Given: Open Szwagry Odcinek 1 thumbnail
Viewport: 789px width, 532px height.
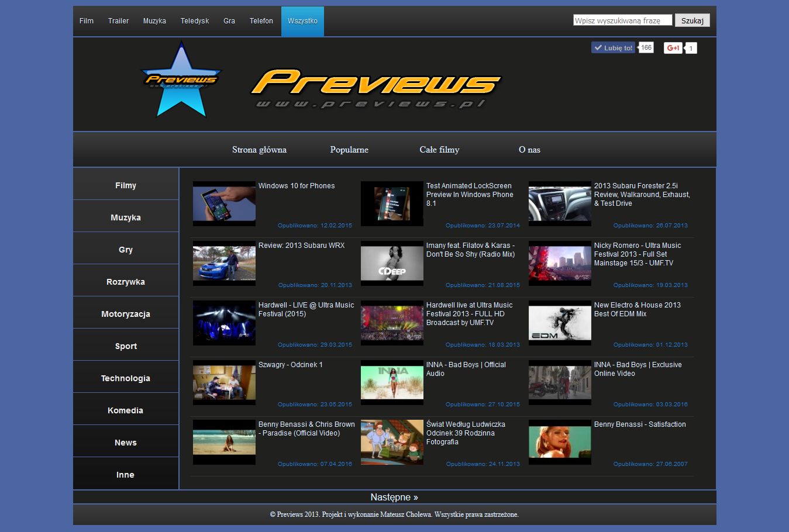Looking at the screenshot, I should point(224,382).
